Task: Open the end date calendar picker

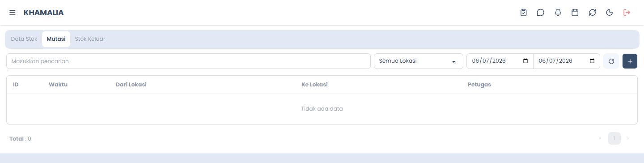Action: point(592,61)
